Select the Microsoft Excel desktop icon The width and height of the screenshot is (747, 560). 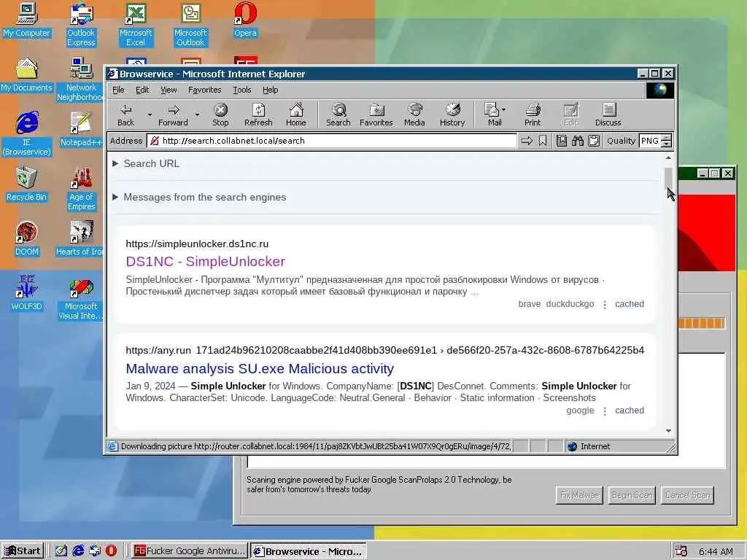point(136,25)
